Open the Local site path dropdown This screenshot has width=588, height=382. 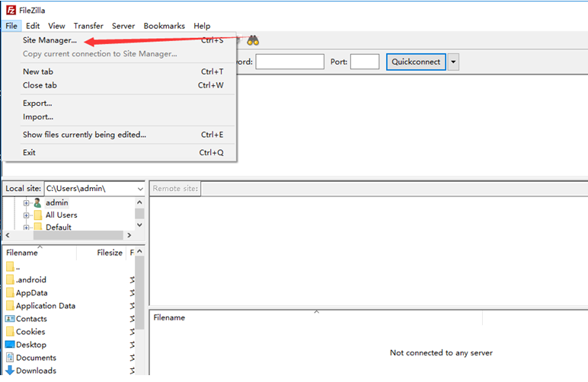139,189
